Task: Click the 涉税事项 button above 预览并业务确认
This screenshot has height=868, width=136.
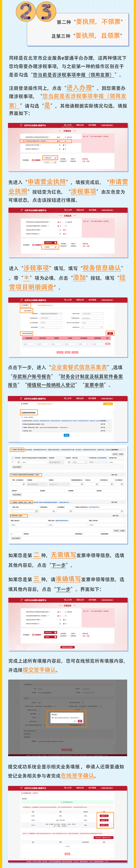Action: click(x=50, y=637)
